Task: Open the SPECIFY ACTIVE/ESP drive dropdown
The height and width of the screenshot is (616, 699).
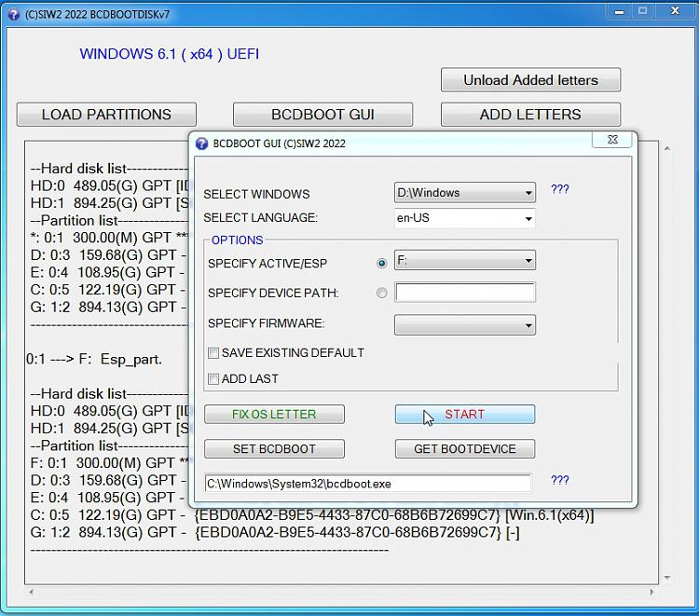Action: tap(464, 260)
